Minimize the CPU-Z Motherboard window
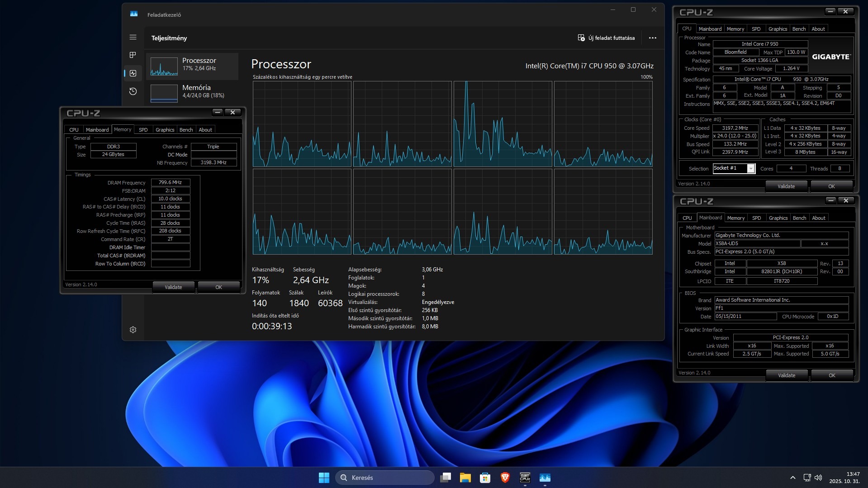The image size is (868, 488). [831, 200]
